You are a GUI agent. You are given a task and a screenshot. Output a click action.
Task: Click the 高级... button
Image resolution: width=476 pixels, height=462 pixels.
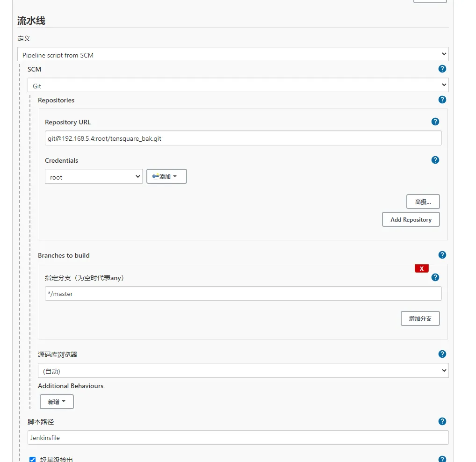423,202
